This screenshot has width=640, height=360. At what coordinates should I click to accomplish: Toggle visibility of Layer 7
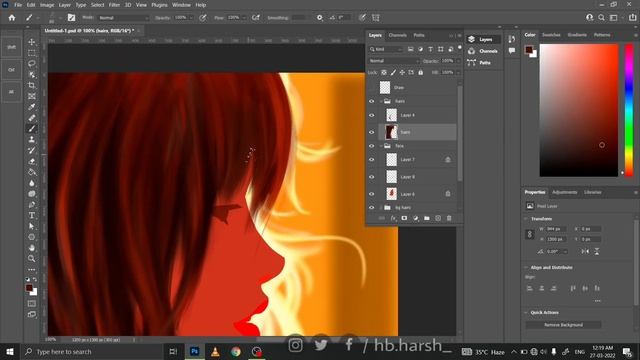pyautogui.click(x=371, y=160)
